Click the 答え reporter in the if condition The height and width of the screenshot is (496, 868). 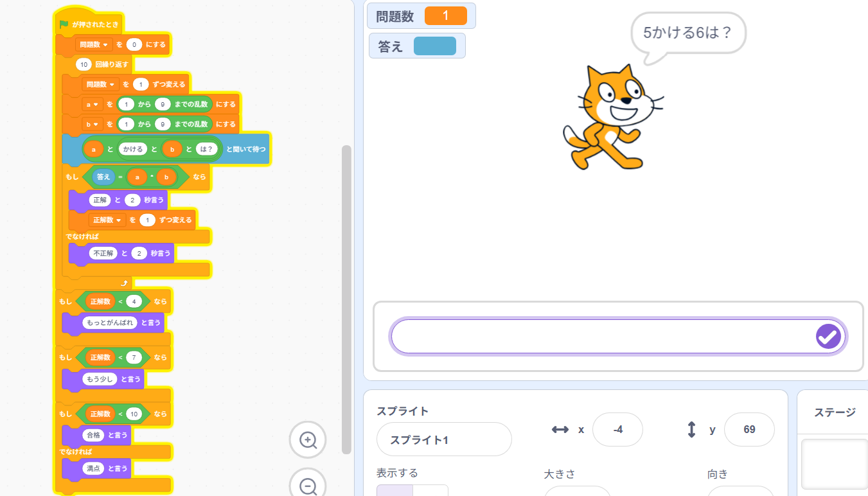[x=103, y=176]
